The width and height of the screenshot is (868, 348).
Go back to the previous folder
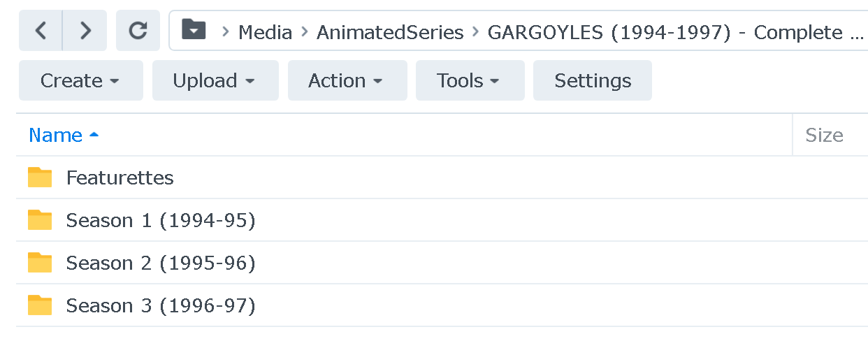41,31
